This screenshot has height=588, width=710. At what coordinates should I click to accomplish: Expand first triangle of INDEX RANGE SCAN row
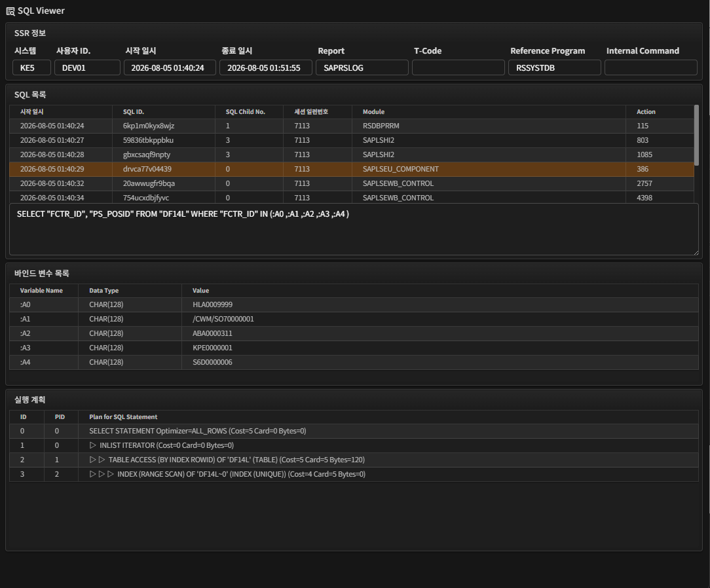coord(93,474)
